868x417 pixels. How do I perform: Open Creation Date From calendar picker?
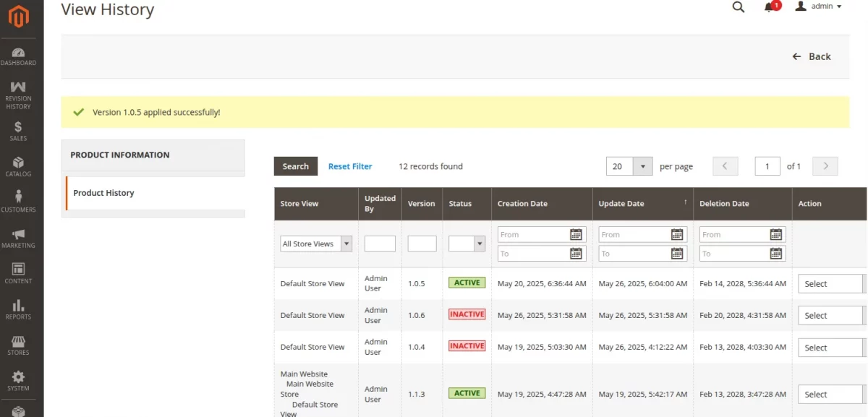pyautogui.click(x=576, y=234)
